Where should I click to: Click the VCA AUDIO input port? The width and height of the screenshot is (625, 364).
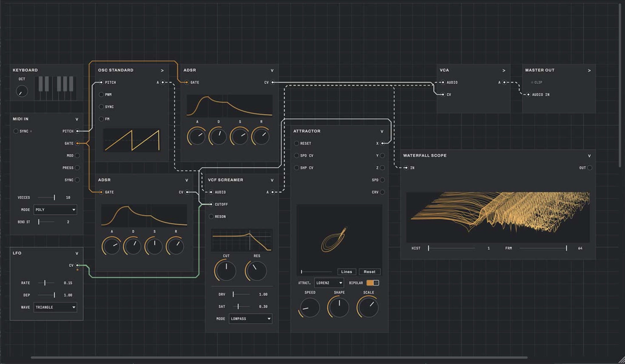[443, 82]
